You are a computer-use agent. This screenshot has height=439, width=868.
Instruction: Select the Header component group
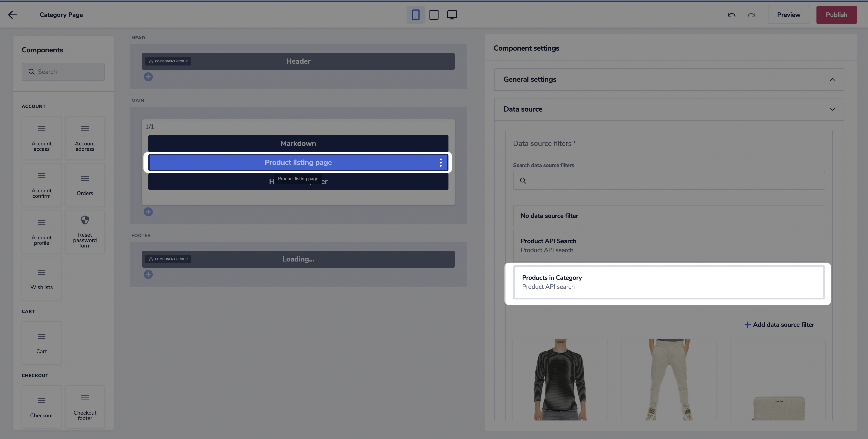(298, 61)
